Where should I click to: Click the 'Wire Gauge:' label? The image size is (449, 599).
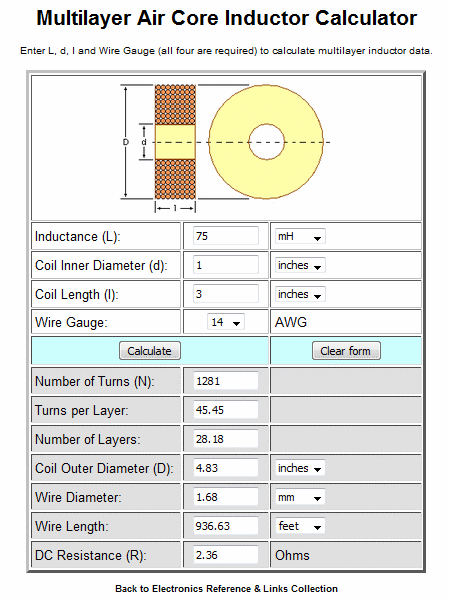tap(71, 323)
